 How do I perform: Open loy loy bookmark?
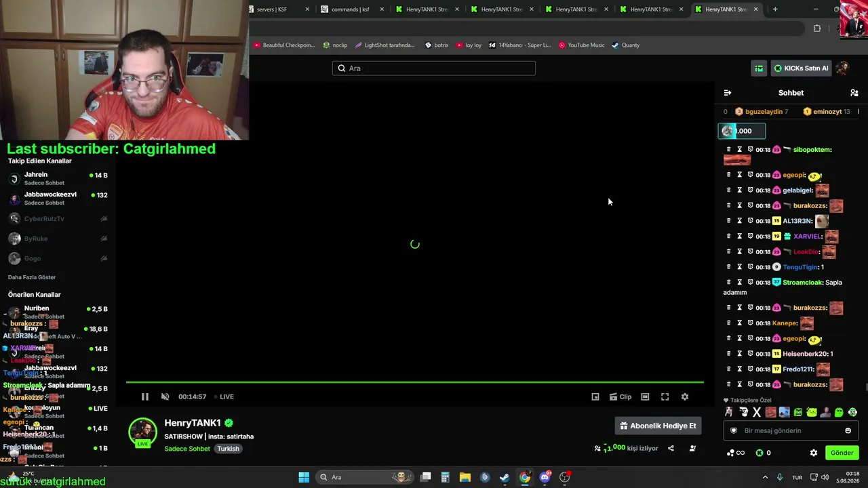(x=469, y=45)
